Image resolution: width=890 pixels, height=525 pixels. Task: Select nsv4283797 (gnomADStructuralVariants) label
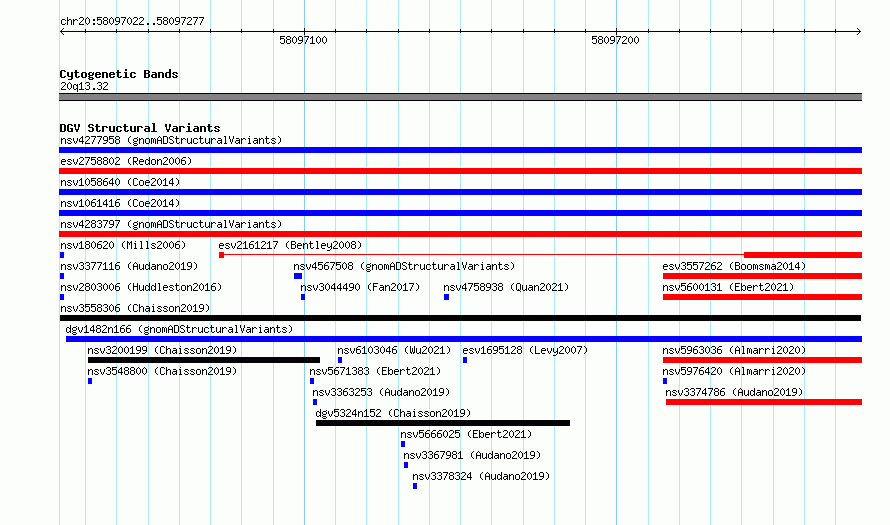click(x=171, y=224)
